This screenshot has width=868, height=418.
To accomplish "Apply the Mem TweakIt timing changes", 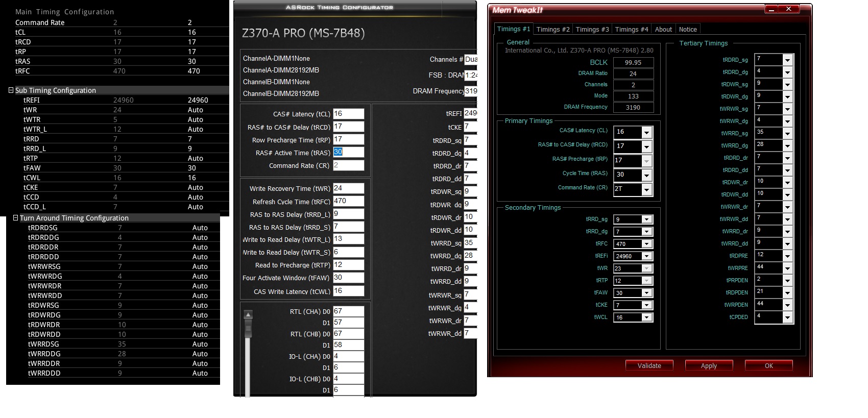I will pyautogui.click(x=709, y=366).
